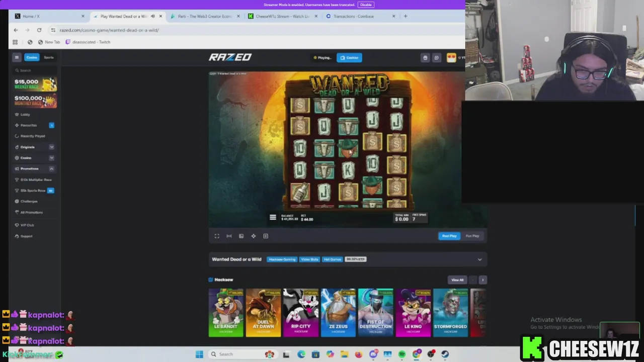The height and width of the screenshot is (362, 644).
Task: Open Recently Played list
Action: click(33, 136)
